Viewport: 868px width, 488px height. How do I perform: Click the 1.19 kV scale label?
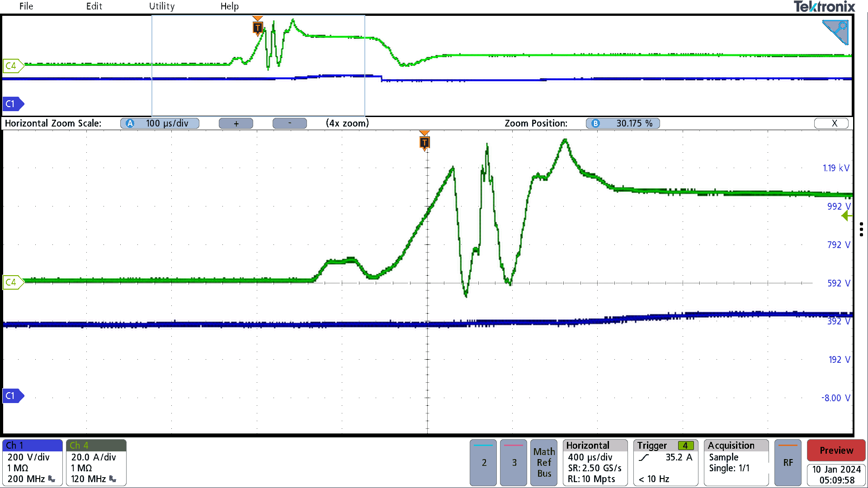click(x=836, y=168)
